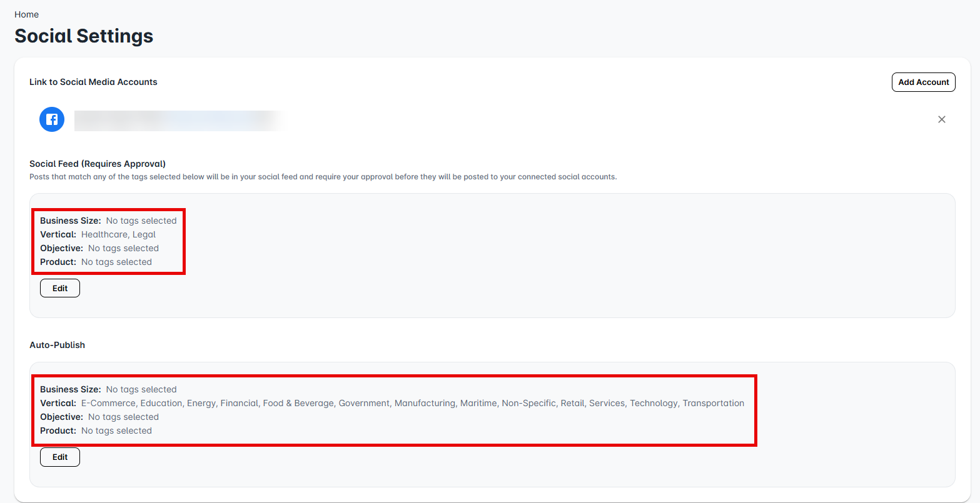Edit the Auto-Publish tags
The width and height of the screenshot is (980, 503).
(x=60, y=457)
